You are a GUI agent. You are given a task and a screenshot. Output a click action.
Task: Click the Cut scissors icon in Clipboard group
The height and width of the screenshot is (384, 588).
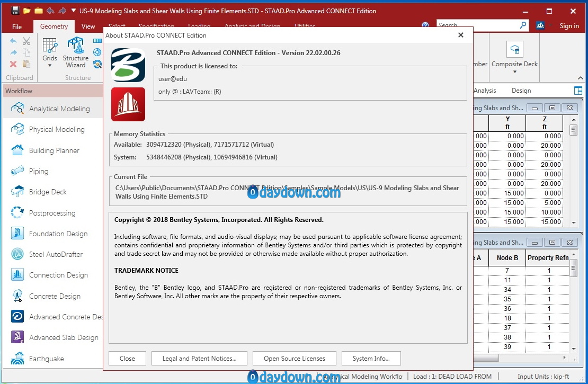tap(26, 40)
